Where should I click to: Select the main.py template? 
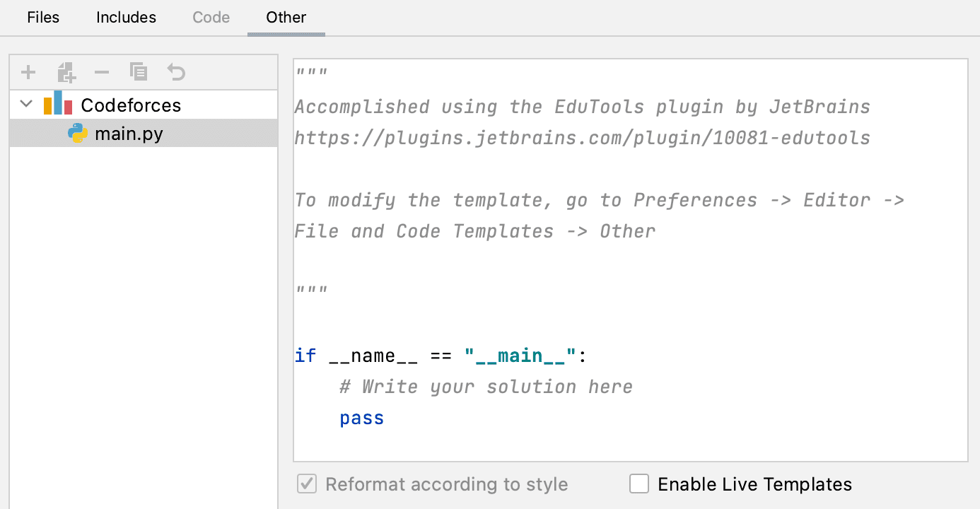pyautogui.click(x=144, y=133)
